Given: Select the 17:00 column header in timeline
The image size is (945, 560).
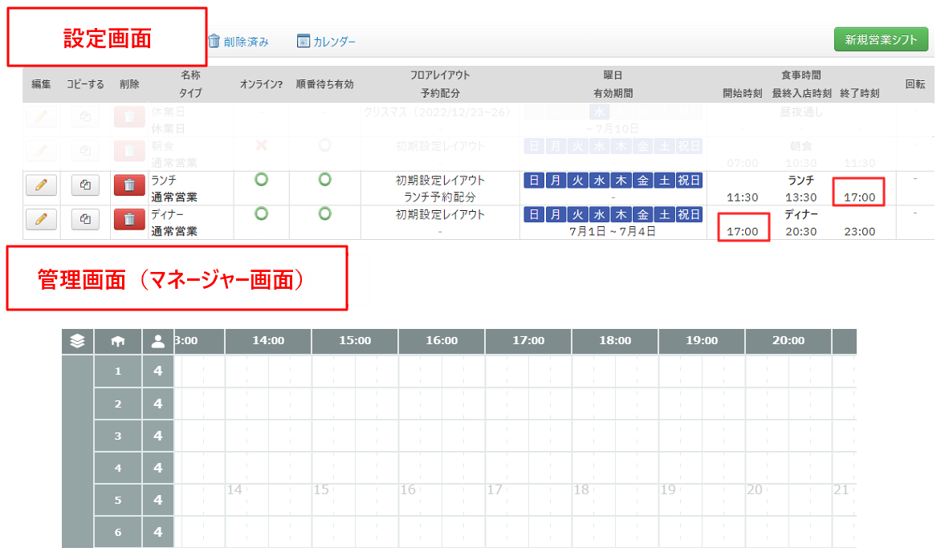Looking at the screenshot, I should point(528,341).
